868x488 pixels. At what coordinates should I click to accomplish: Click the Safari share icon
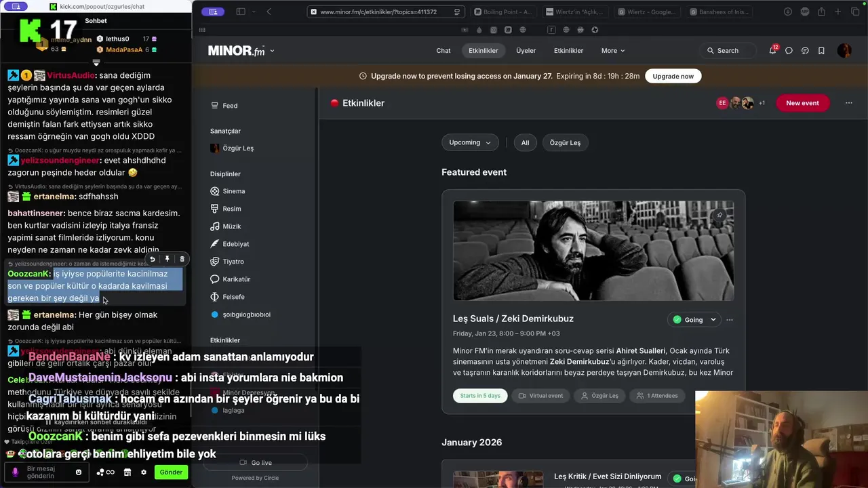coord(821,12)
